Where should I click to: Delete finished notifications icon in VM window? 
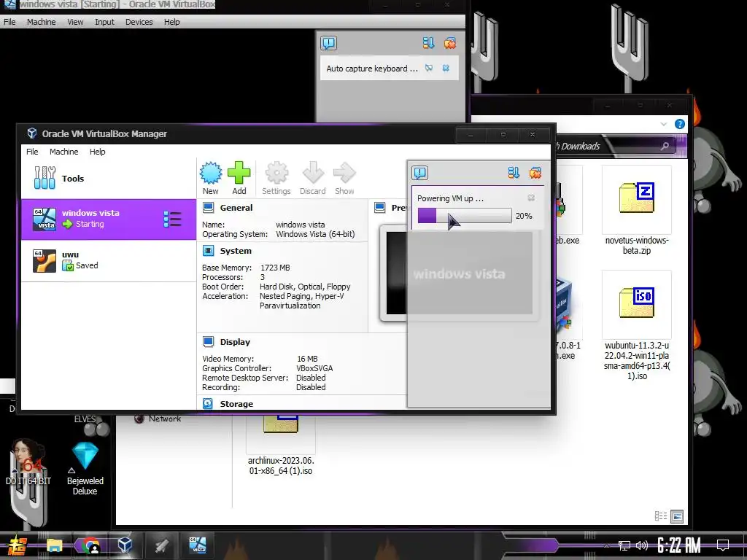pyautogui.click(x=449, y=43)
